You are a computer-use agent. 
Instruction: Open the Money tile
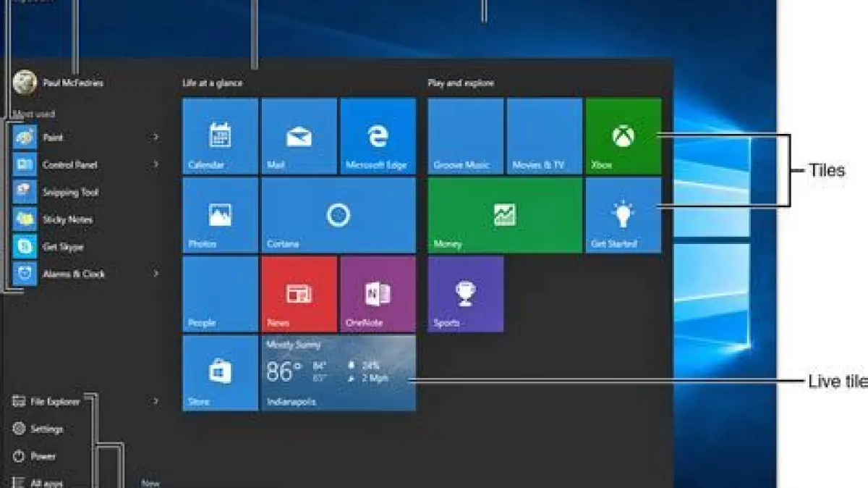(505, 215)
